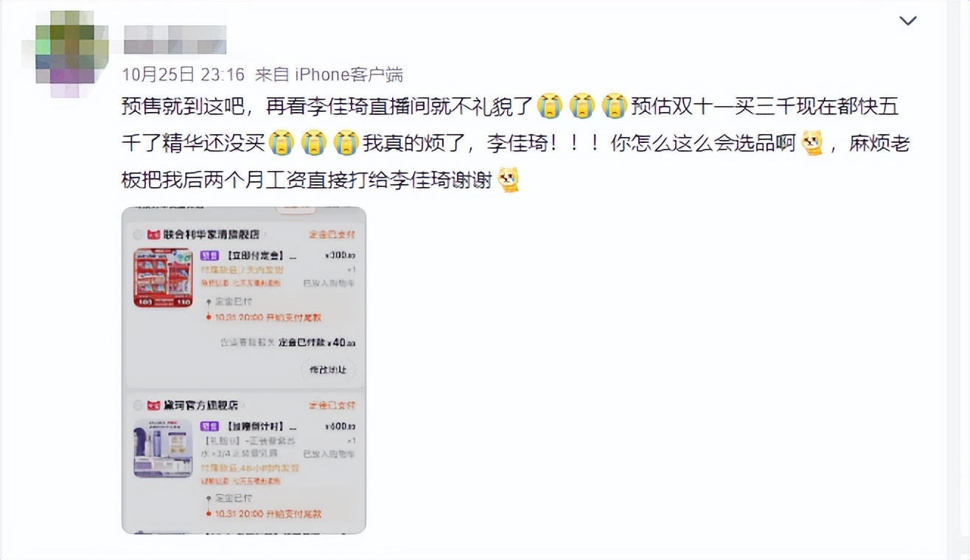Click the doge emoji after 谢谢

(509, 179)
